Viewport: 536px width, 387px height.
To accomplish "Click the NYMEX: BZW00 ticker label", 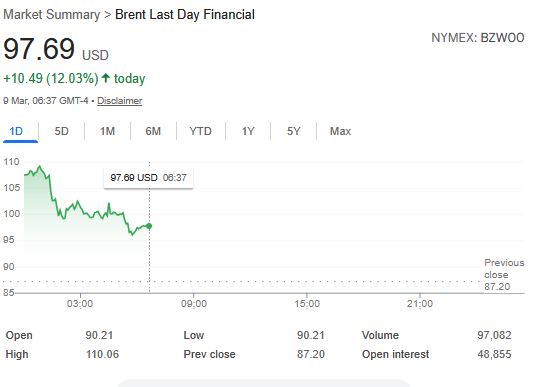I will (478, 38).
